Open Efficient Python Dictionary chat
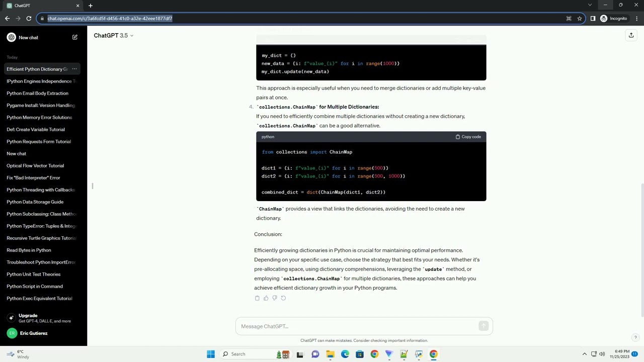The width and height of the screenshot is (644, 362). [37, 69]
